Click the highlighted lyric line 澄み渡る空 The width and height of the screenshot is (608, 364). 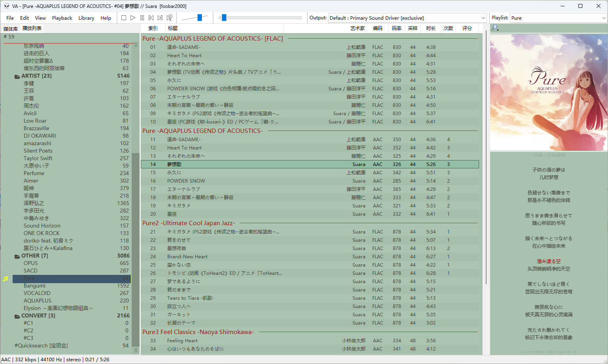point(548,261)
